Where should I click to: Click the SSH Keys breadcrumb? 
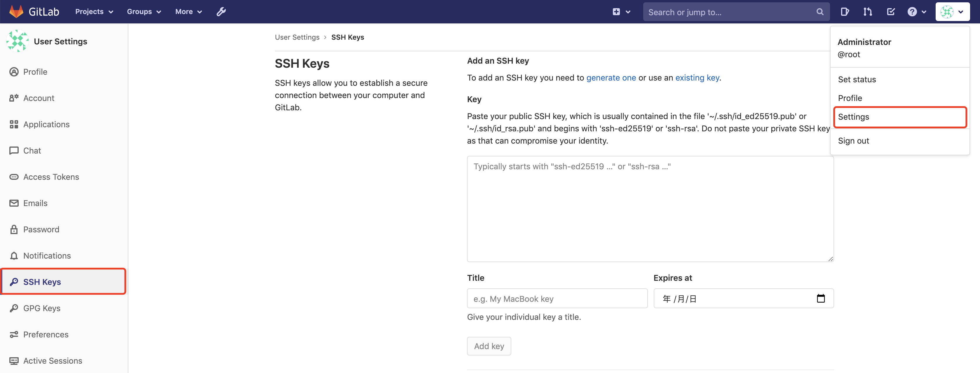pos(348,37)
